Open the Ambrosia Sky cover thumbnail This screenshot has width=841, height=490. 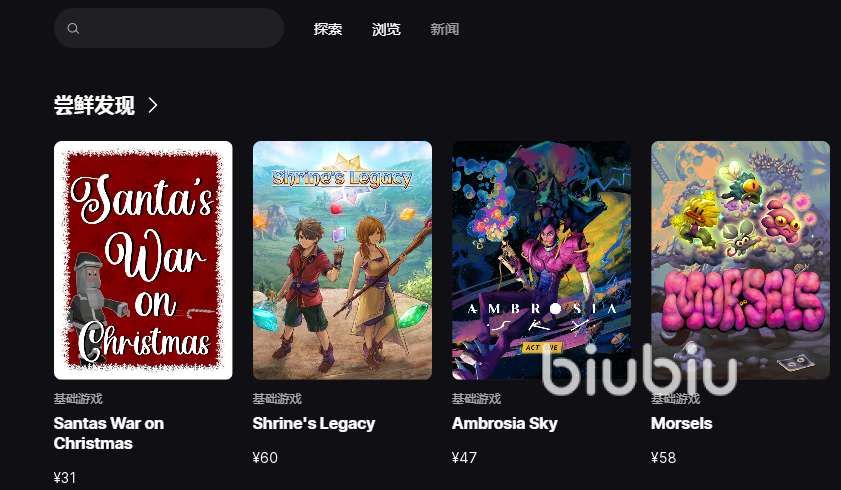[542, 260]
